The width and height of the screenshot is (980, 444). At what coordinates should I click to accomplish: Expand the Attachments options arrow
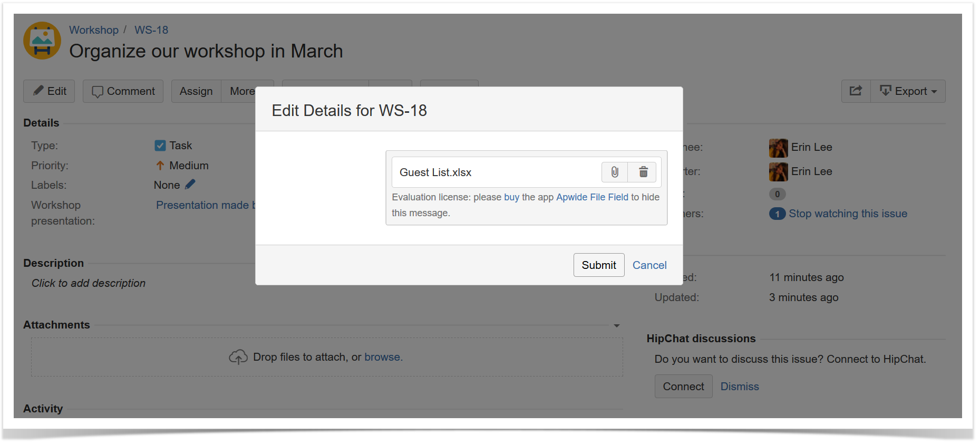[x=617, y=326]
